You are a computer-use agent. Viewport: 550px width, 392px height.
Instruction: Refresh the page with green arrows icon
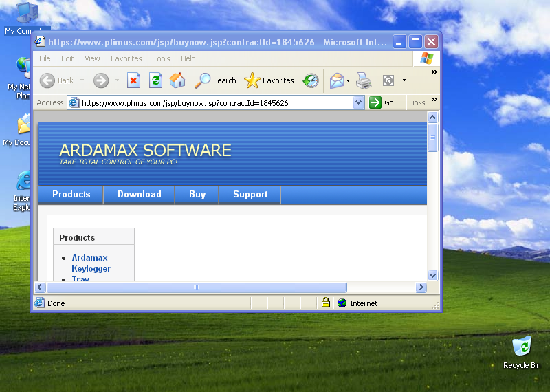[155, 80]
